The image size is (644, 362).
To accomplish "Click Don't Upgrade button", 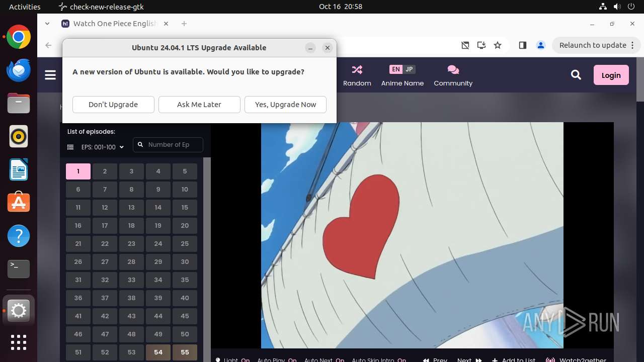I will coord(113,105).
